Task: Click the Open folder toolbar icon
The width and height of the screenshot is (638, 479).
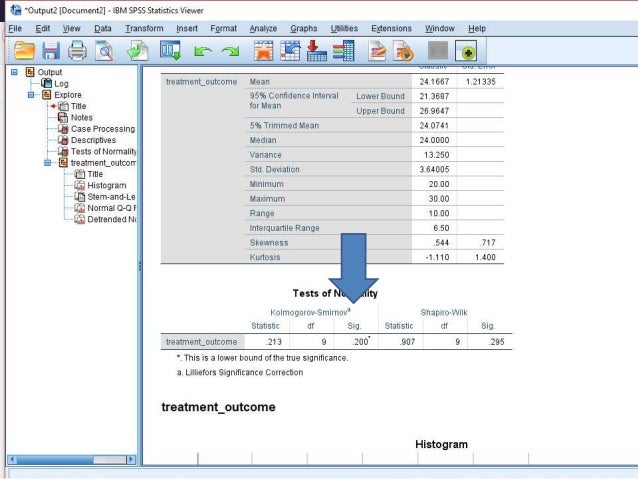Action: tap(24, 51)
